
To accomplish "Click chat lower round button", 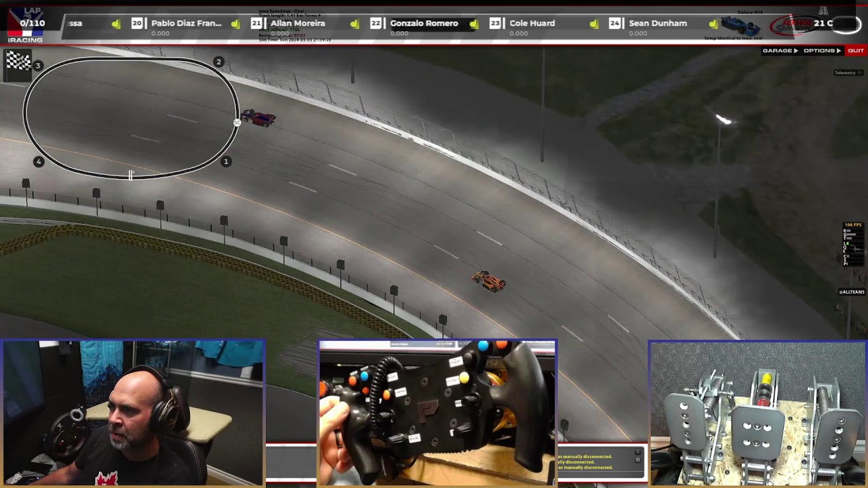I will coord(637,460).
